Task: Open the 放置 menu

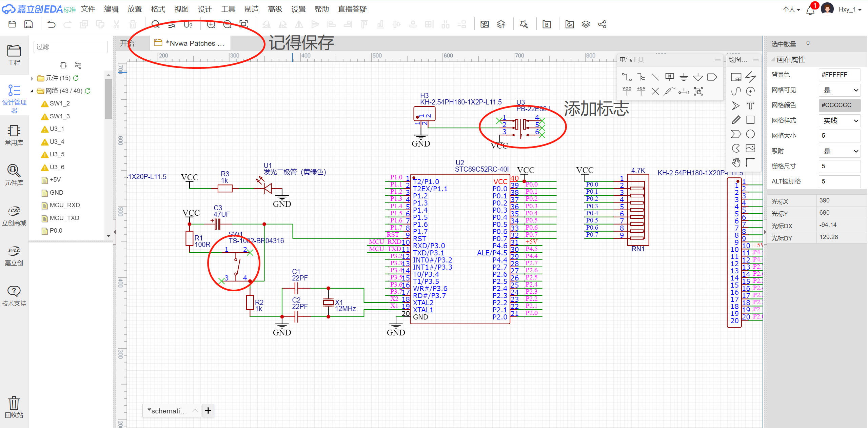Action: point(134,9)
